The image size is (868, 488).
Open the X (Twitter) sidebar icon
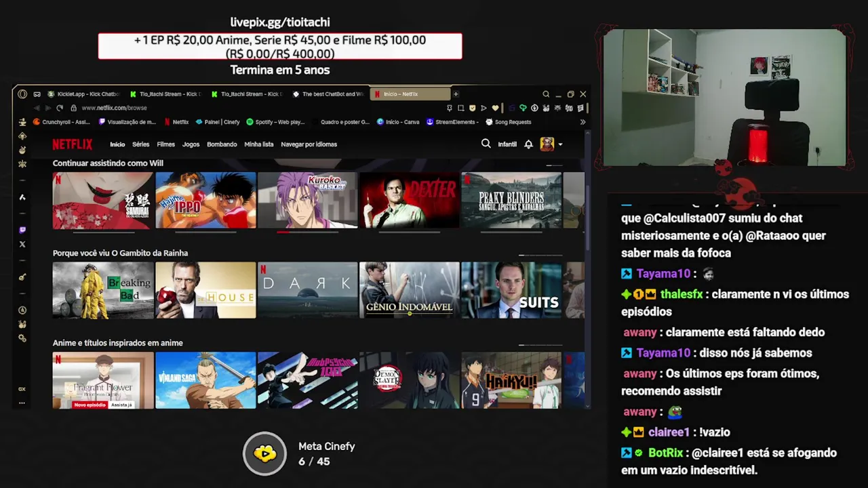coord(22,244)
